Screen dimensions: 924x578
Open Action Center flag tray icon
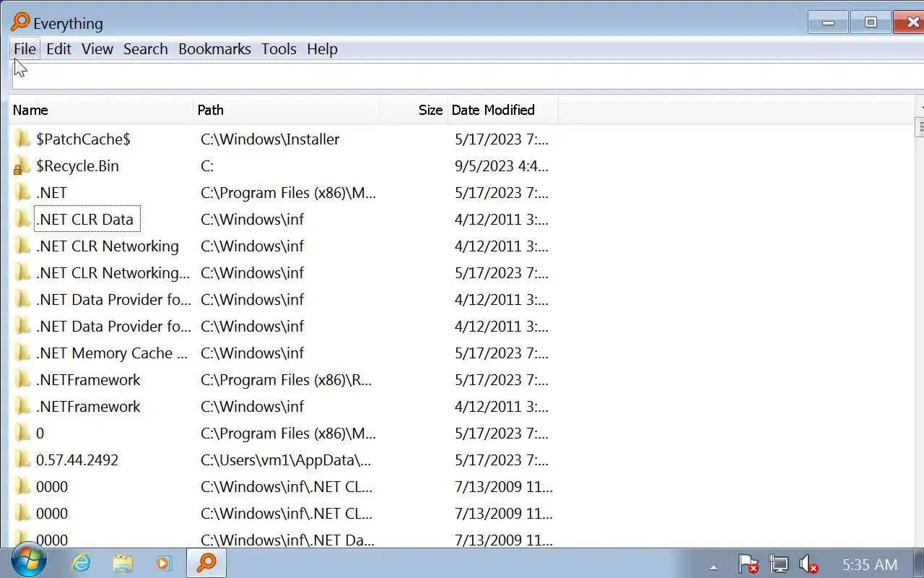(748, 564)
